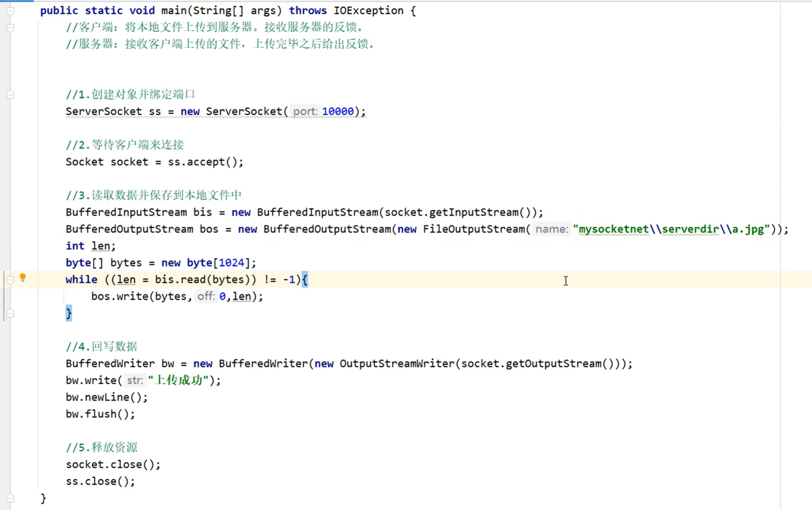812x510 pixels.
Task: Collapse the fold marker beside bos.write line
Action: coord(10,313)
